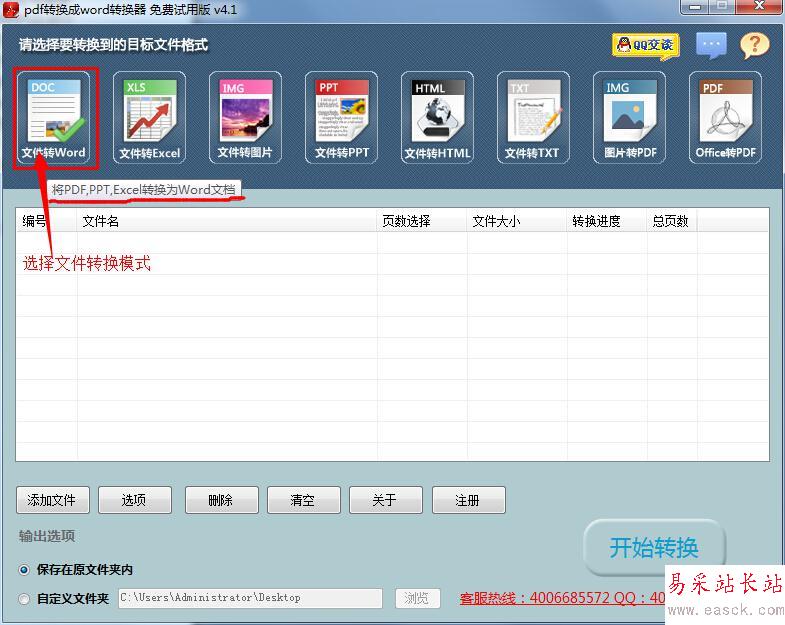Click the 添加文件 button
785x625 pixels.
(53, 500)
